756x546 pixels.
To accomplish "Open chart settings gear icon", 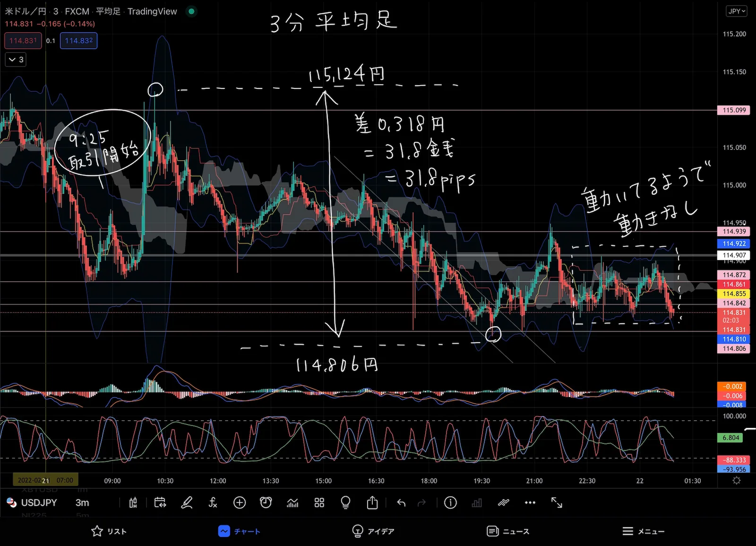I will pos(736,480).
